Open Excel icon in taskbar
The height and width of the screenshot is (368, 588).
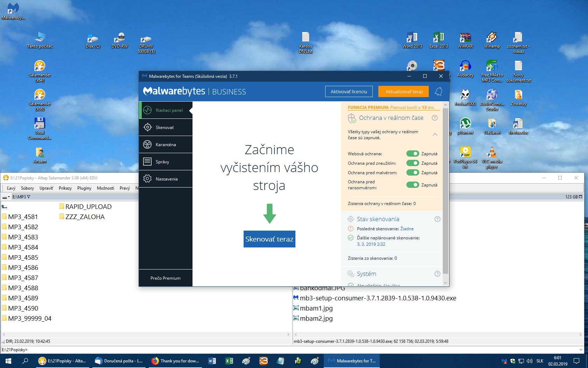tap(229, 361)
